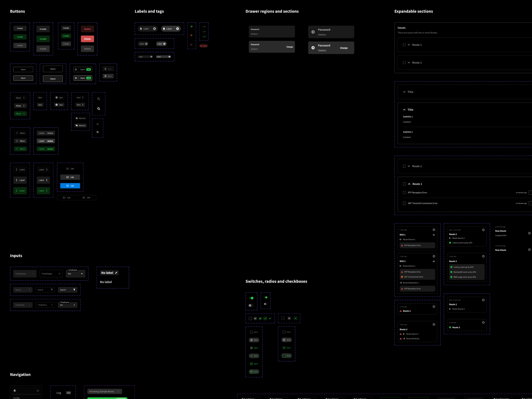
Task: Click SRT Transmission Error in NVX 2 card
Action: (x=414, y=277)
